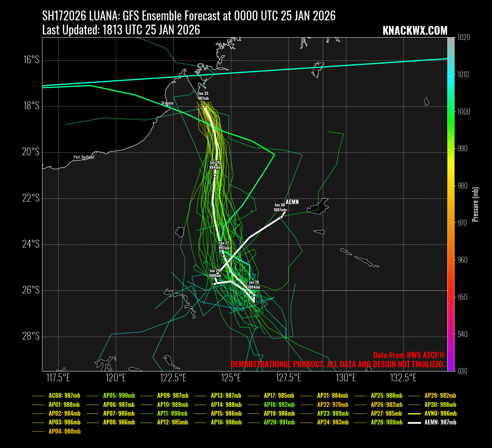Click the Jan 28 1004mb track marker
This screenshot has height=448, width=492.
(254, 295)
